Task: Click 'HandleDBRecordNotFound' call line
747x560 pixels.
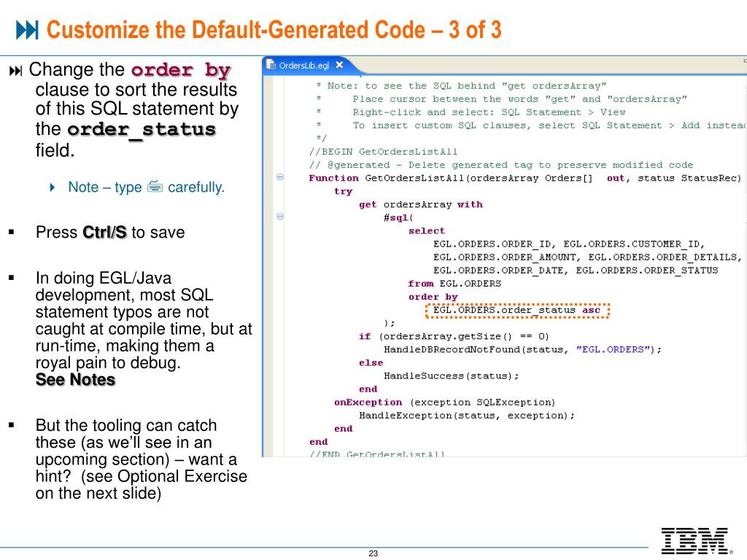Action: (x=522, y=349)
